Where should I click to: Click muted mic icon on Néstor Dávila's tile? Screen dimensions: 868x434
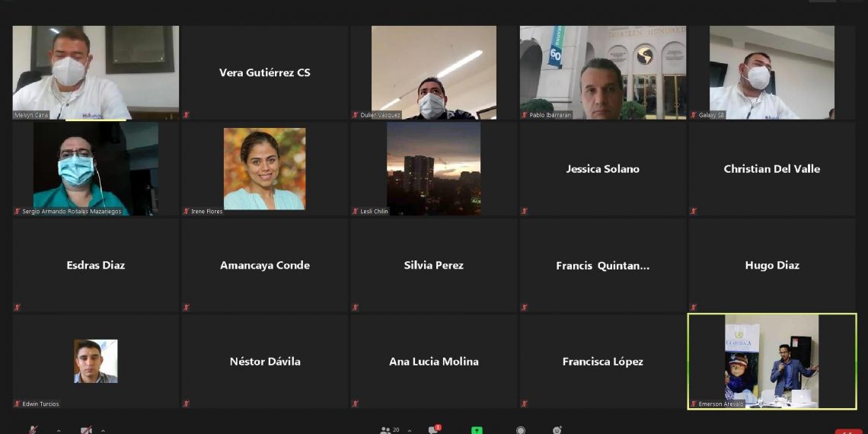pyautogui.click(x=186, y=404)
